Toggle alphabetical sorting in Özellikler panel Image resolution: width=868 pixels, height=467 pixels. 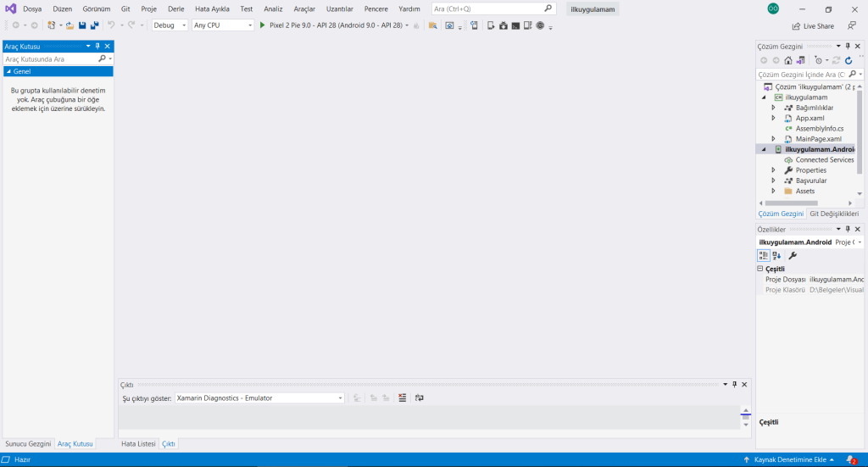tap(776, 255)
